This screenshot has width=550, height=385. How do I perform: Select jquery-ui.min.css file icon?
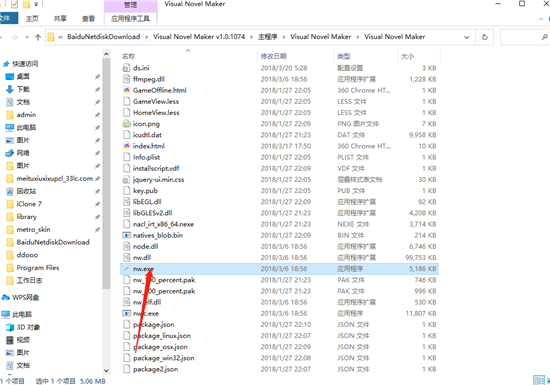pyautogui.click(x=126, y=180)
